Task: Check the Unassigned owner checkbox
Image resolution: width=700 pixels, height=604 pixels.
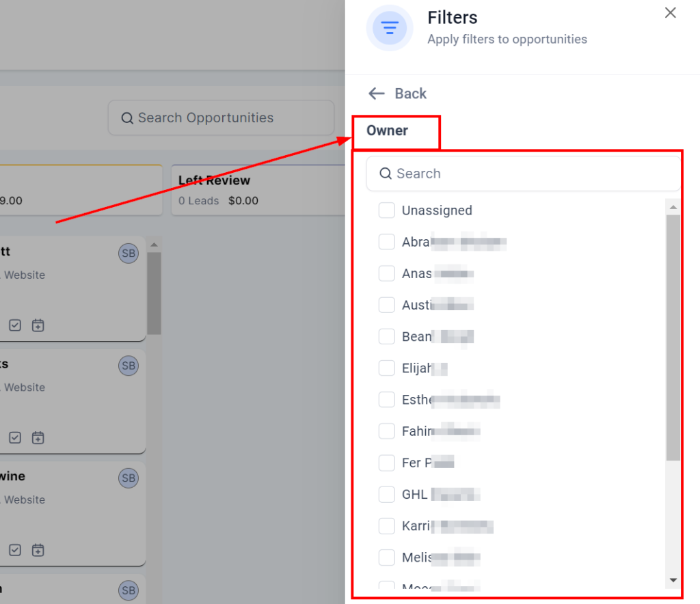Action: 387,210
